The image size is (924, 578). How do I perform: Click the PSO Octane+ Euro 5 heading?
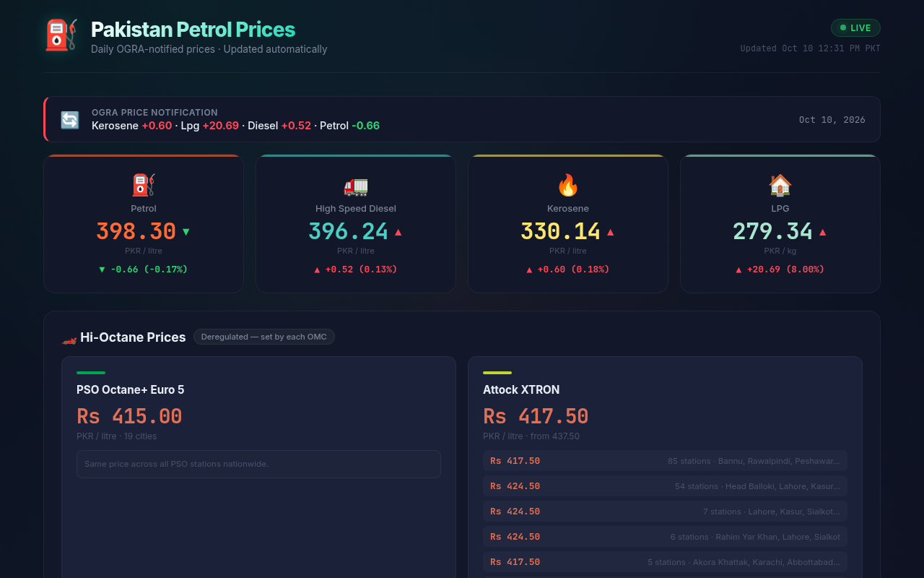[x=131, y=390]
